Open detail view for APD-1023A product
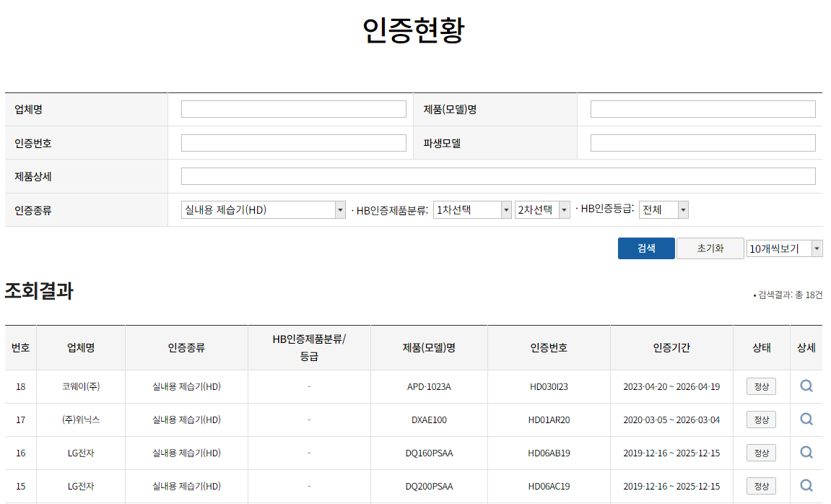831x504 pixels. coord(806,386)
